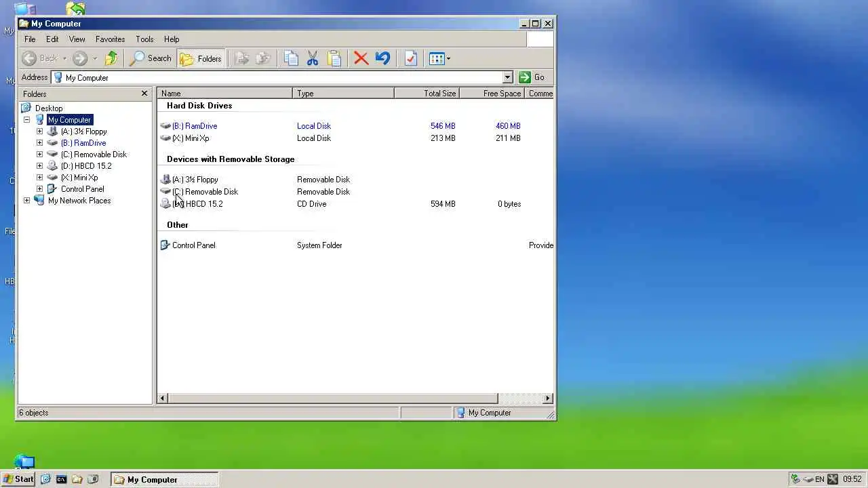Click horizontal scrollbar left arrow

[x=163, y=399]
